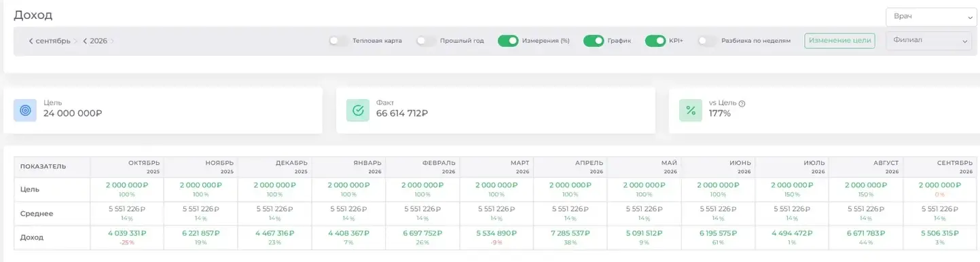
Task: Disable the Измерения (%) toggle
Action: click(508, 41)
